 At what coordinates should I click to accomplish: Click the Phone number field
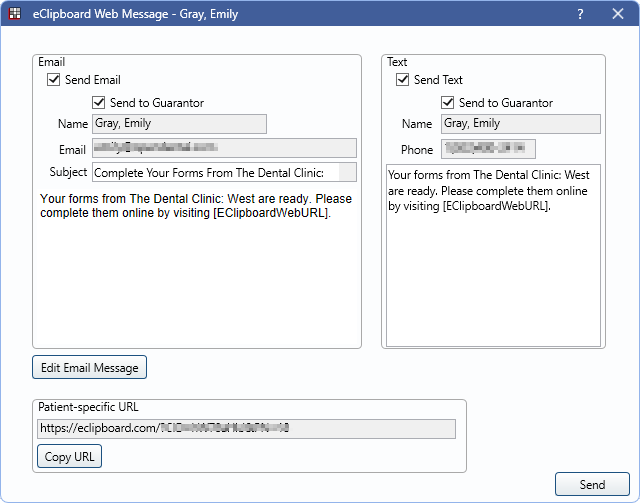pyautogui.click(x=488, y=149)
